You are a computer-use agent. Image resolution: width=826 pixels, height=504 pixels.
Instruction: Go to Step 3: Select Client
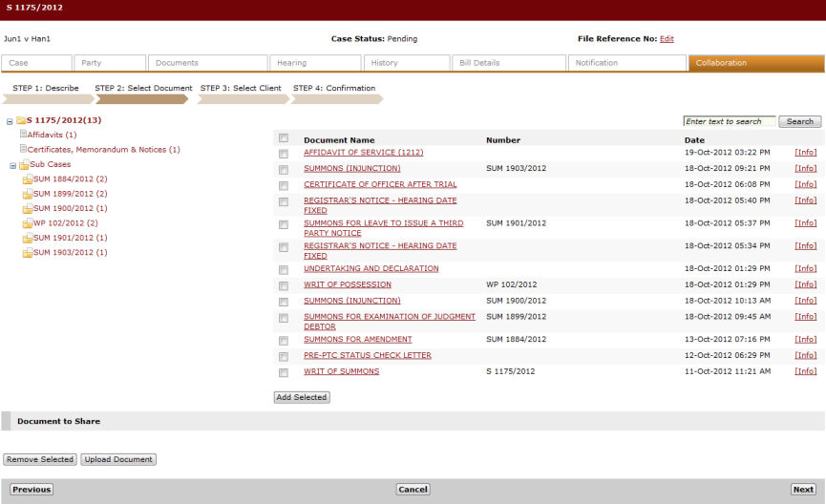coord(240,88)
